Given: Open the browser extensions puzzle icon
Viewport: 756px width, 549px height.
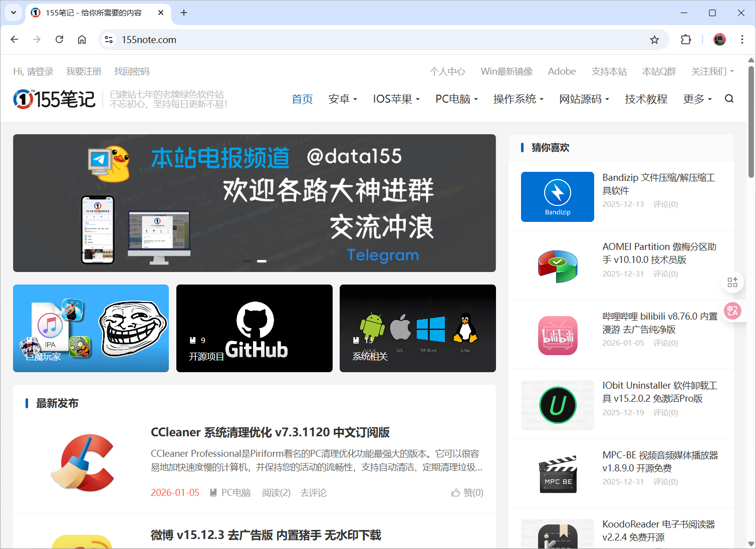Looking at the screenshot, I should [686, 40].
